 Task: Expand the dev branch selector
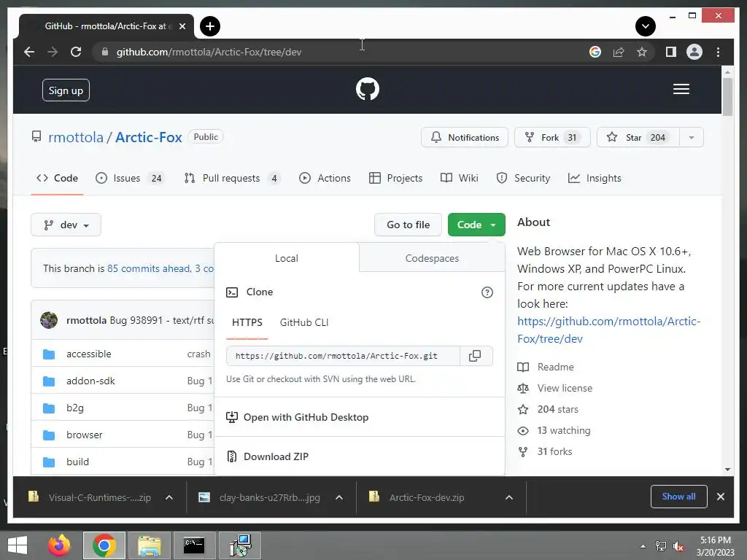(66, 225)
